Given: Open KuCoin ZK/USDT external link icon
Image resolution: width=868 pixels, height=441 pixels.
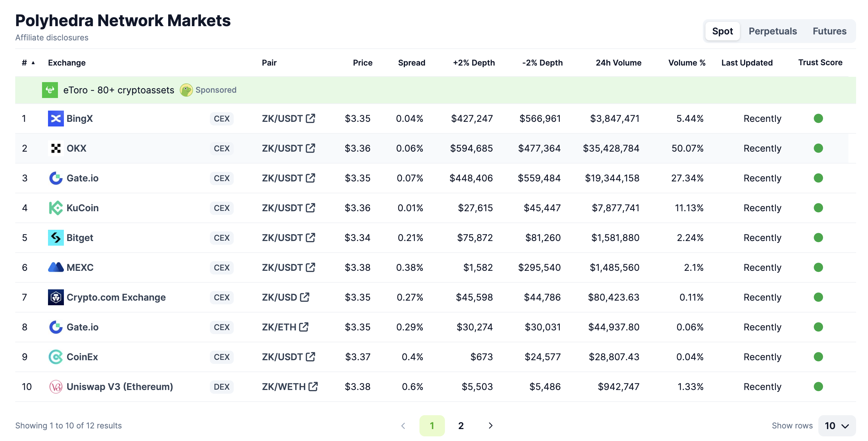Looking at the screenshot, I should [x=310, y=208].
